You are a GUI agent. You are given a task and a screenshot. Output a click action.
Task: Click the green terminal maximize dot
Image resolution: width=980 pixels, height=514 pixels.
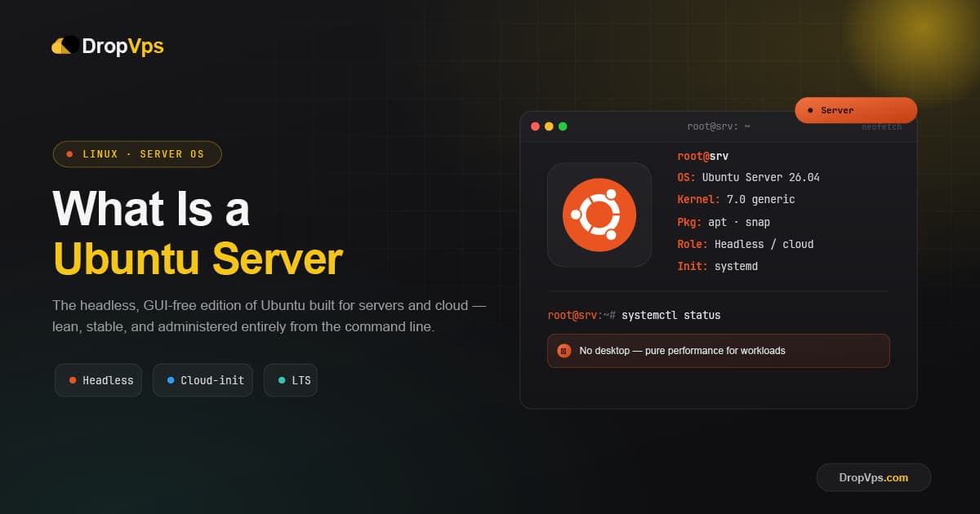click(x=562, y=126)
